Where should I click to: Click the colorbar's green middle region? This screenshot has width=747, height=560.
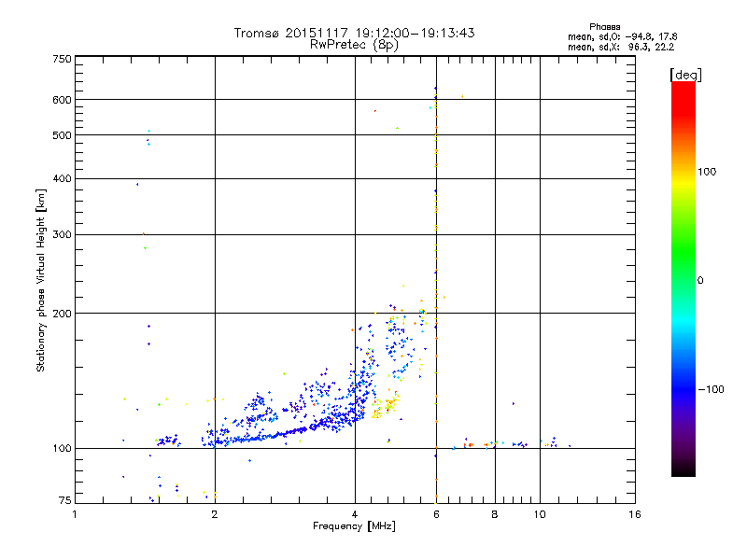coord(684,252)
